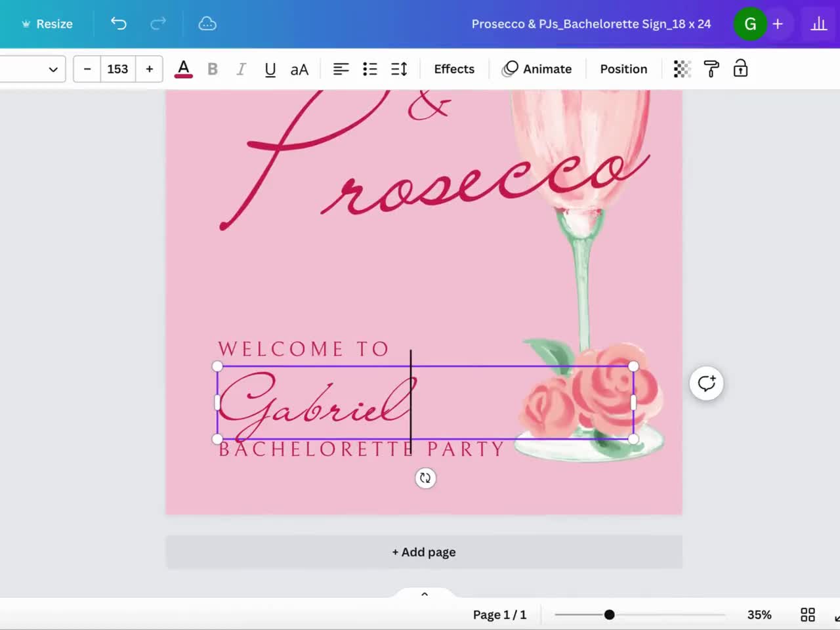Undo the last action
Screen dimensions: 840x630
118,24
